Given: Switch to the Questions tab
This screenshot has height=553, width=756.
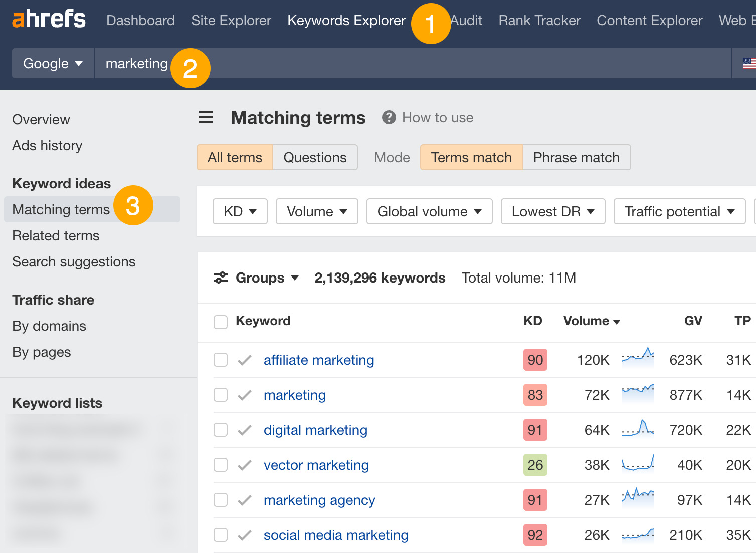Looking at the screenshot, I should pyautogui.click(x=315, y=157).
